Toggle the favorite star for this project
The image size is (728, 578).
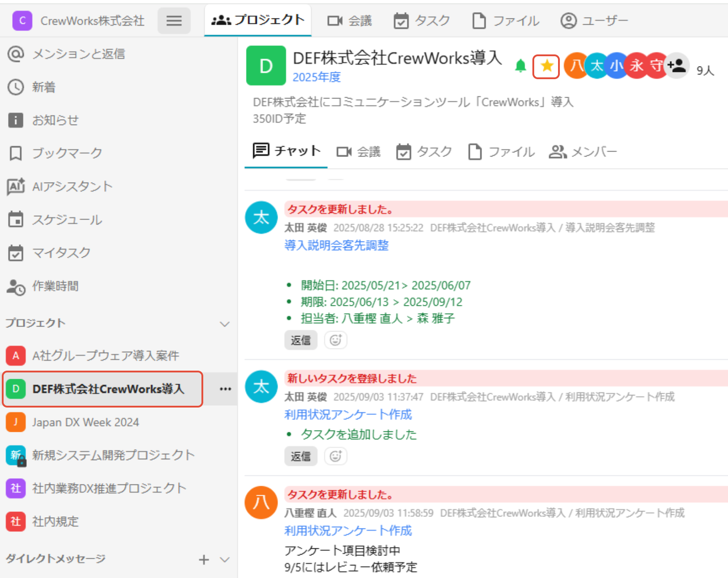546,66
